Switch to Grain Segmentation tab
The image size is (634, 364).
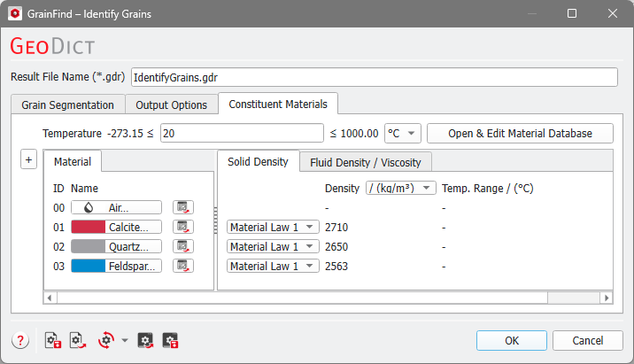point(68,105)
